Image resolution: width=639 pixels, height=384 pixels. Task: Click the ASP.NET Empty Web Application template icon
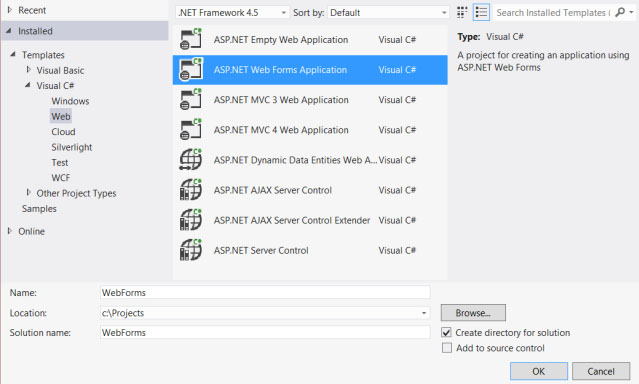(191, 40)
